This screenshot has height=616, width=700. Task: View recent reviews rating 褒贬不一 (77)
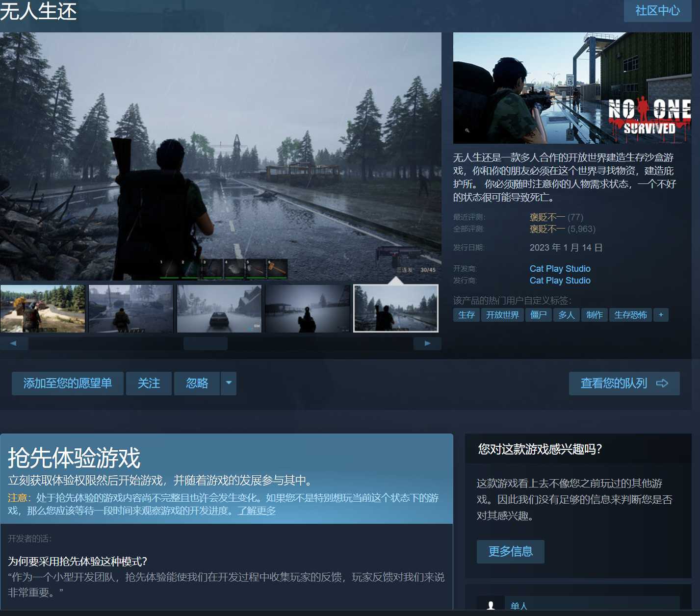click(x=556, y=217)
